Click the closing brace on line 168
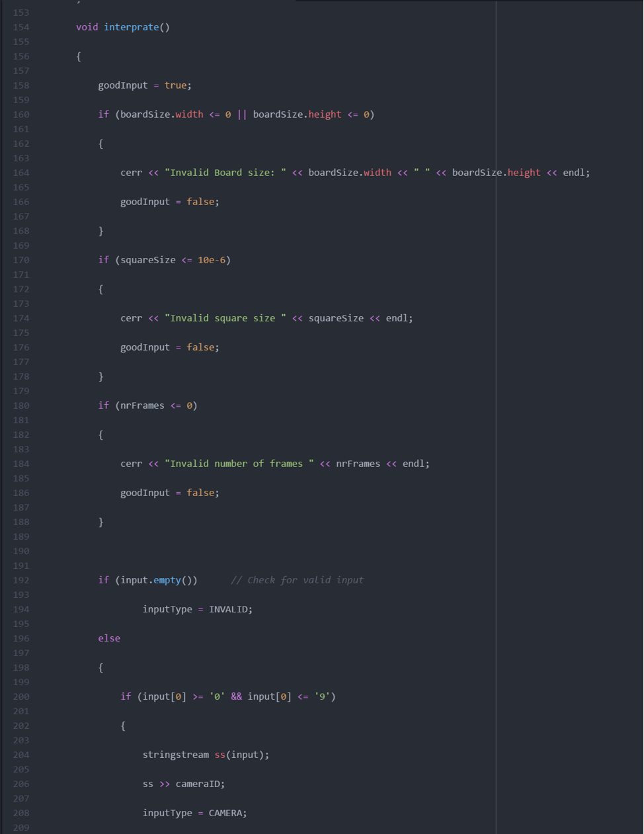644x834 pixels. tap(101, 231)
